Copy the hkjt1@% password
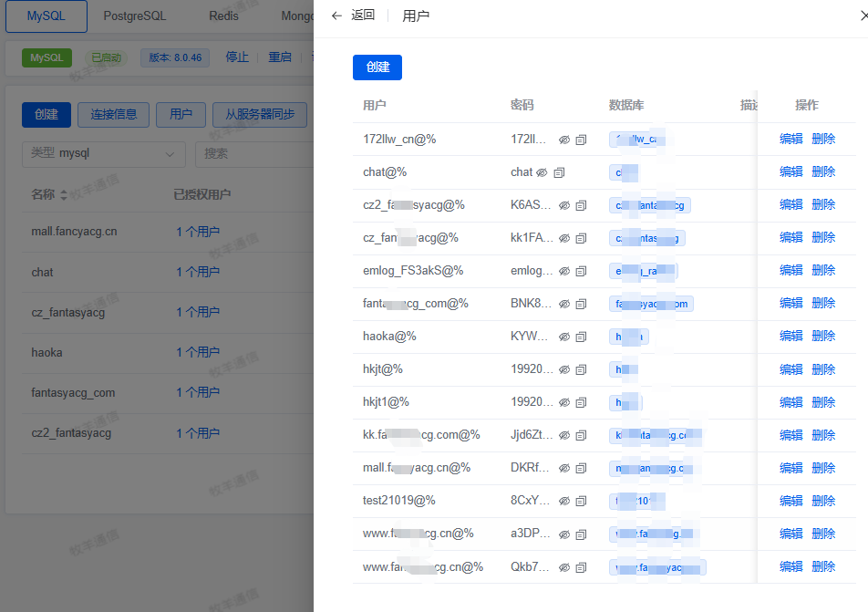Viewport: 868px width, 612px height. [x=581, y=402]
